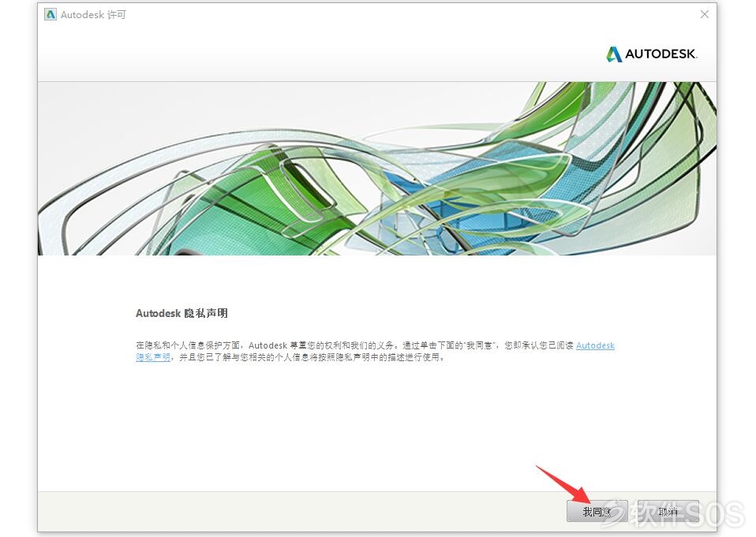Click the 取消 (Cancel) button

coord(668,511)
